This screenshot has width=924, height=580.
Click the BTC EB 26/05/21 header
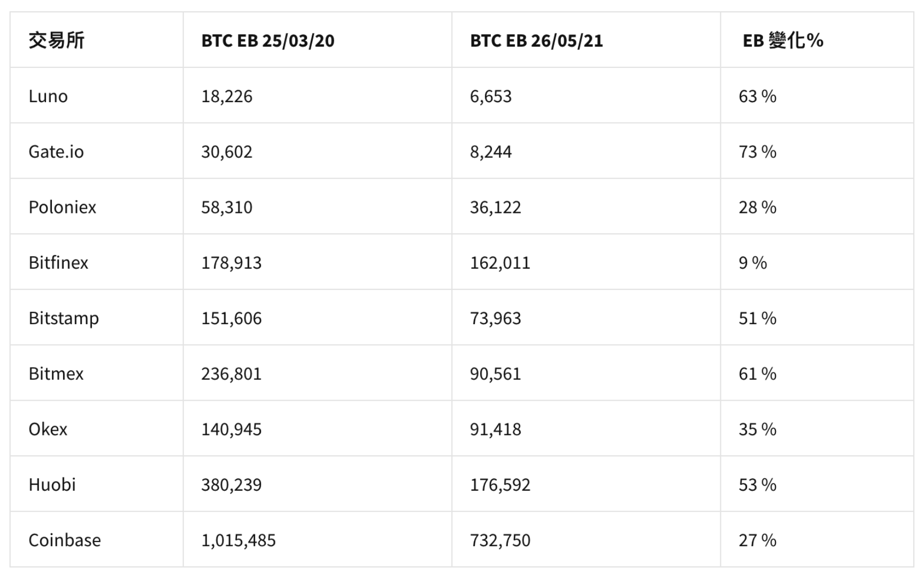[x=536, y=41]
